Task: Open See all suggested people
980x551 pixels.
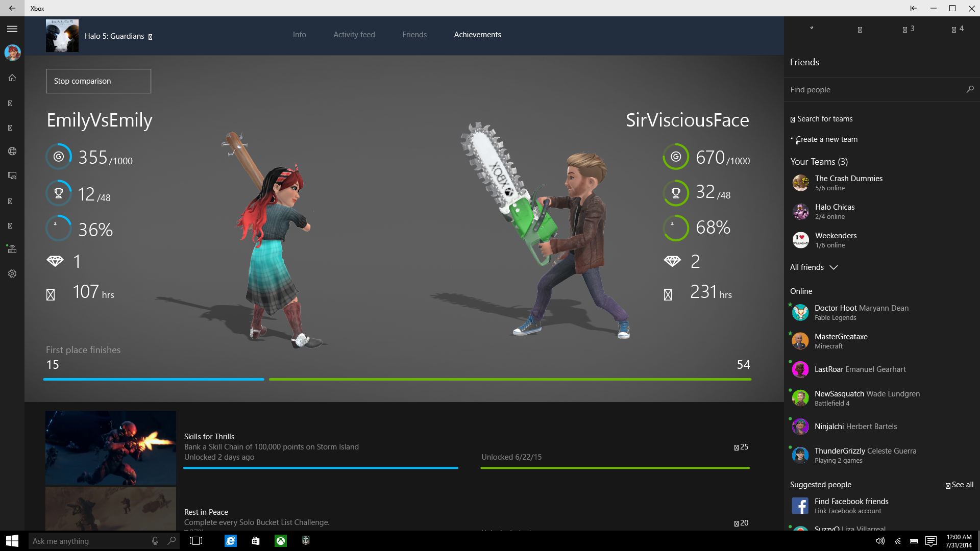Action: click(960, 485)
